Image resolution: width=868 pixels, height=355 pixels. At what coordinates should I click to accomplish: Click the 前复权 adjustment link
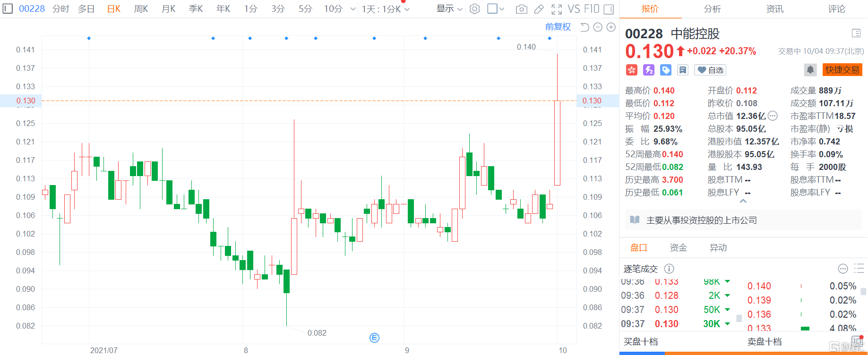(558, 27)
